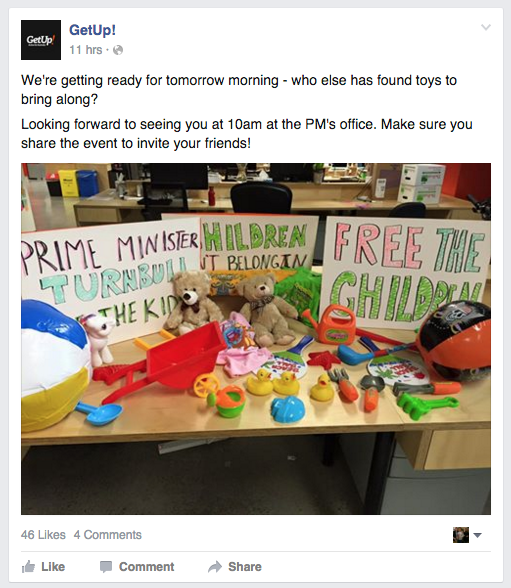View the 46 Likes list
This screenshot has height=588, width=511.
coord(43,534)
